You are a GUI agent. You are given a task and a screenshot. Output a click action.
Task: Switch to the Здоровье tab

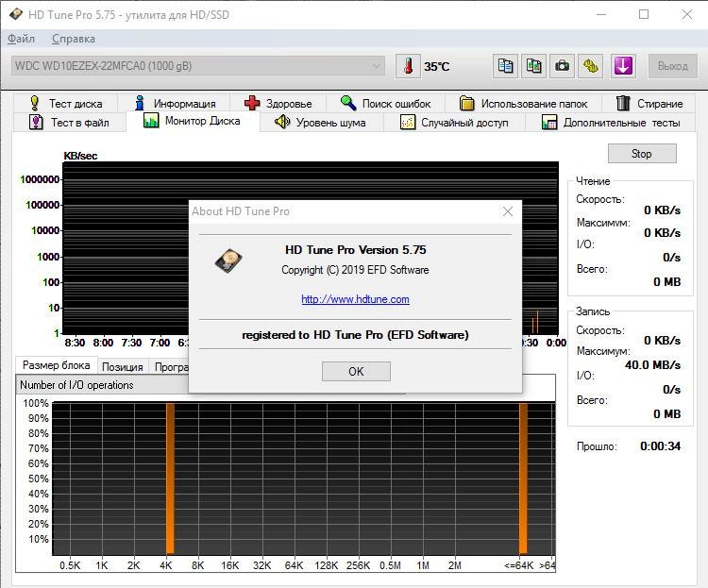278,104
